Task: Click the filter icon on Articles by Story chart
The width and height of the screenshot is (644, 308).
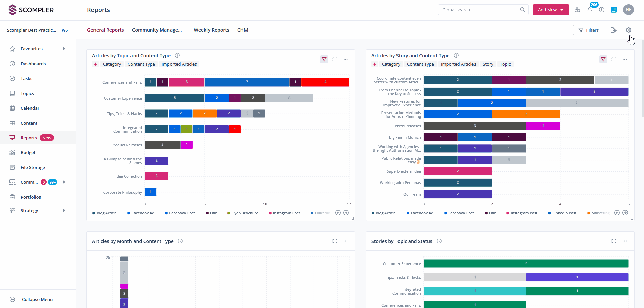Action: point(603,59)
